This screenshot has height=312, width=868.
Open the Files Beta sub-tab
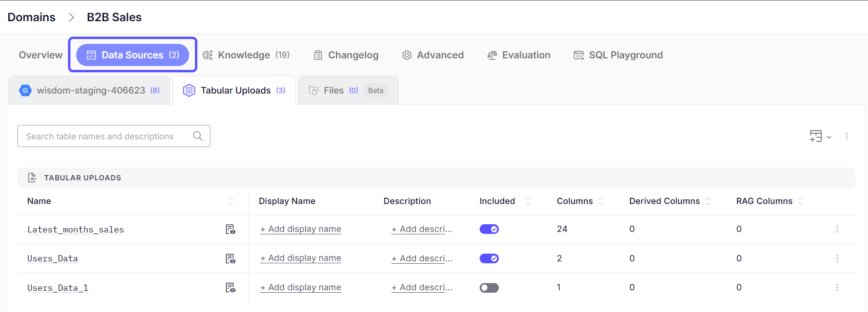(x=348, y=90)
